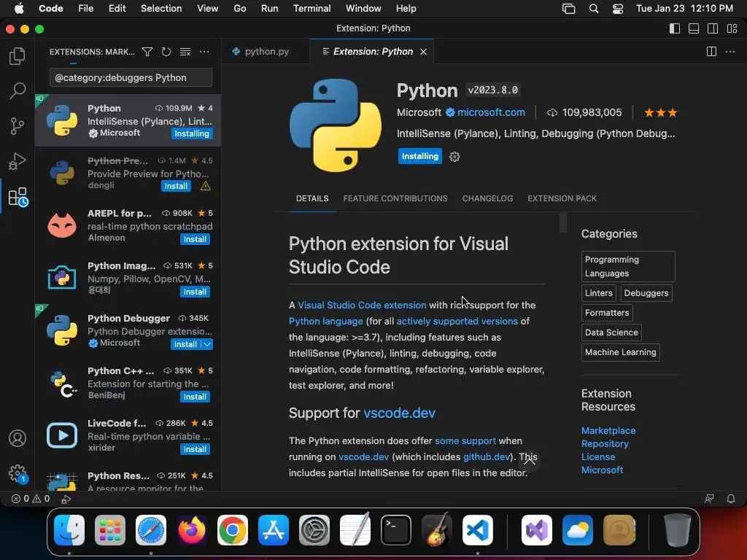Follow actively supported versions link

(x=457, y=322)
